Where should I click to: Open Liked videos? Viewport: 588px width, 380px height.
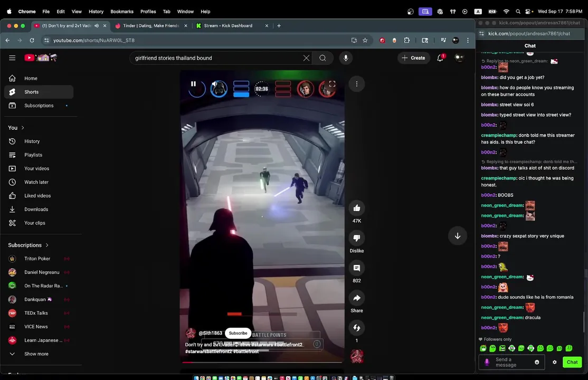[x=39, y=196]
